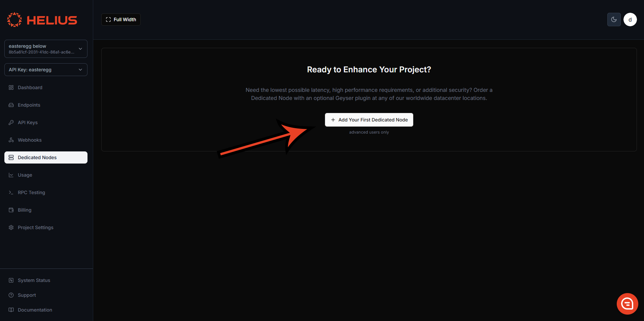The width and height of the screenshot is (644, 321).
Task: Open Project Settings
Action: tap(35, 227)
